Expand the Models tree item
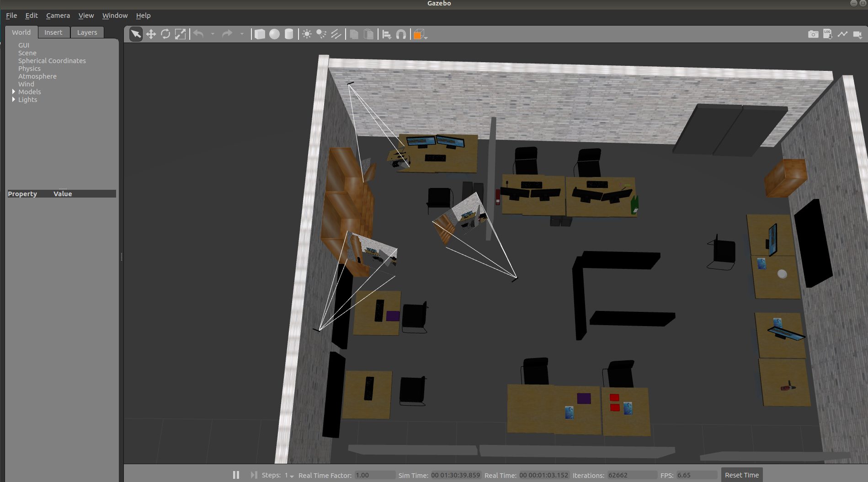868x482 pixels. click(14, 91)
